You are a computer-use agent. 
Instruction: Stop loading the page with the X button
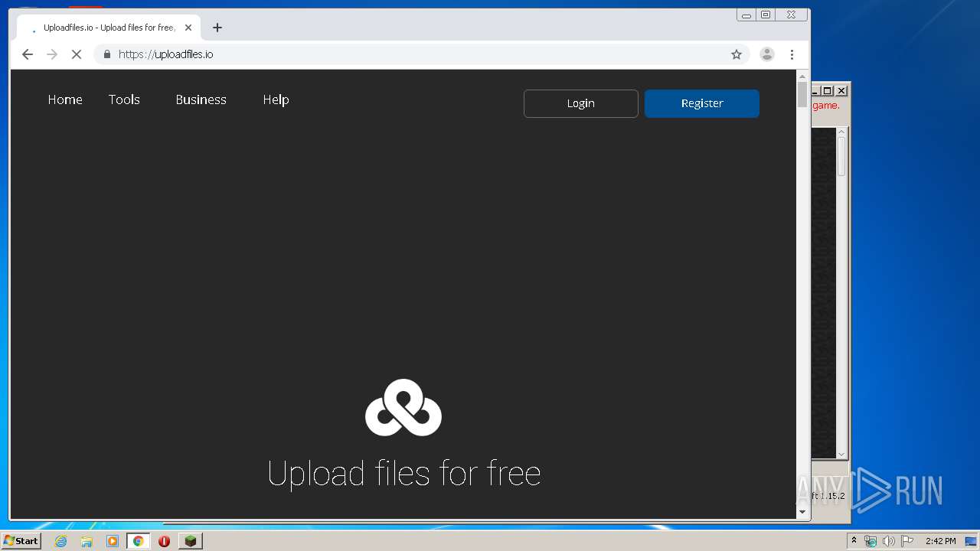77,54
